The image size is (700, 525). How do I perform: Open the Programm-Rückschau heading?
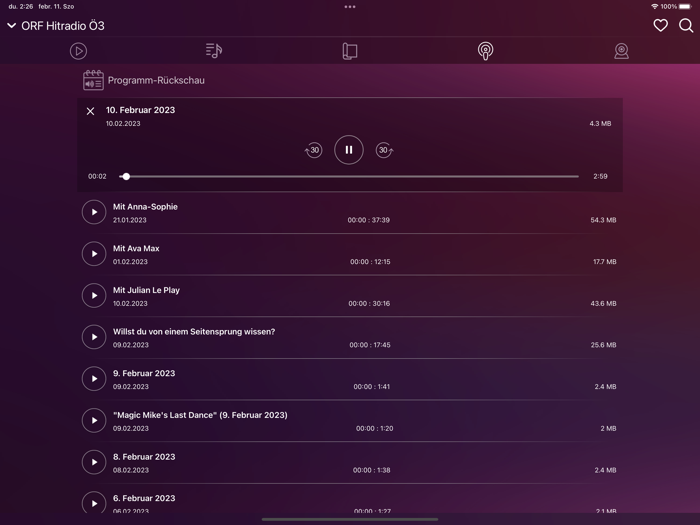[156, 80]
